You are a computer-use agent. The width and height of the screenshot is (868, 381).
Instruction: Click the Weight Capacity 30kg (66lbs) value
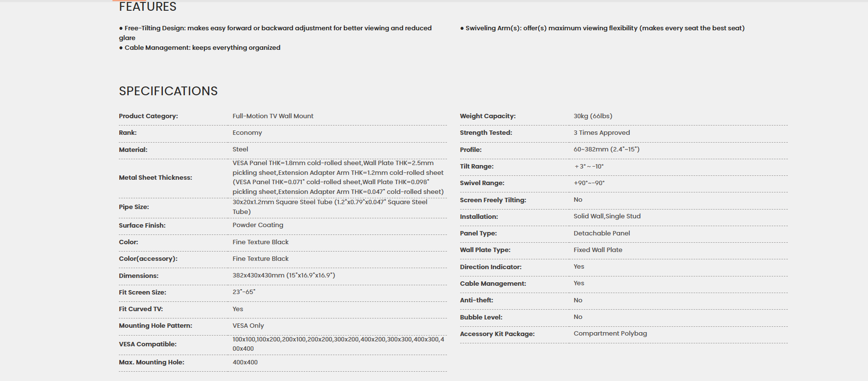[593, 116]
